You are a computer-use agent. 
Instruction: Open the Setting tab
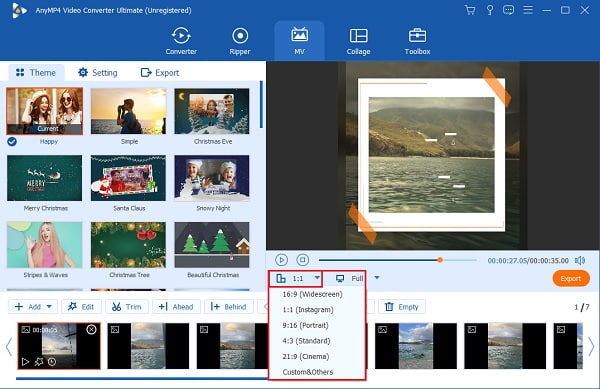click(x=98, y=73)
